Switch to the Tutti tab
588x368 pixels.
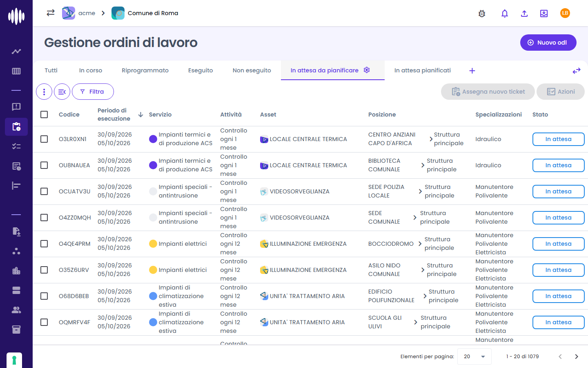[51, 70]
